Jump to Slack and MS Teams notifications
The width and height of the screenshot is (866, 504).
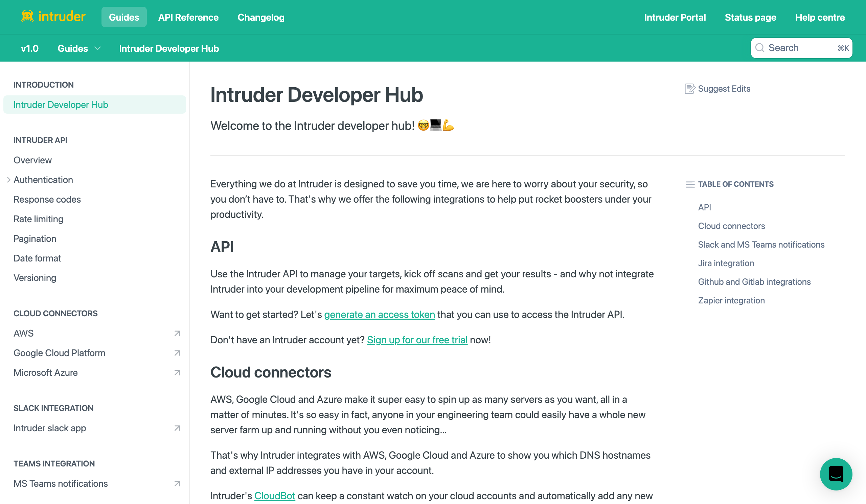tap(761, 244)
